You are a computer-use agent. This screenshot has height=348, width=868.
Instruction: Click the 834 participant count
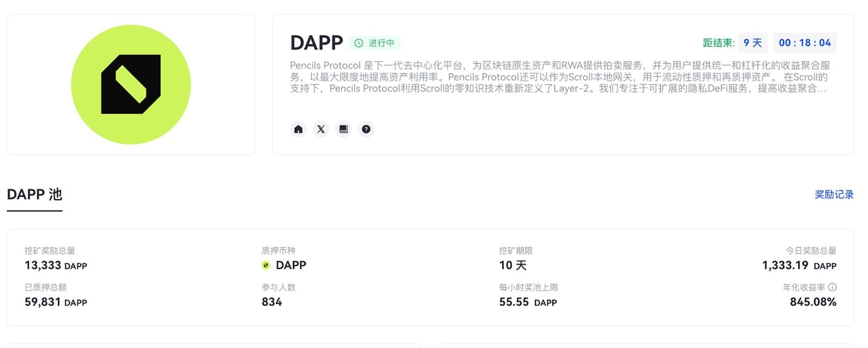(x=272, y=302)
